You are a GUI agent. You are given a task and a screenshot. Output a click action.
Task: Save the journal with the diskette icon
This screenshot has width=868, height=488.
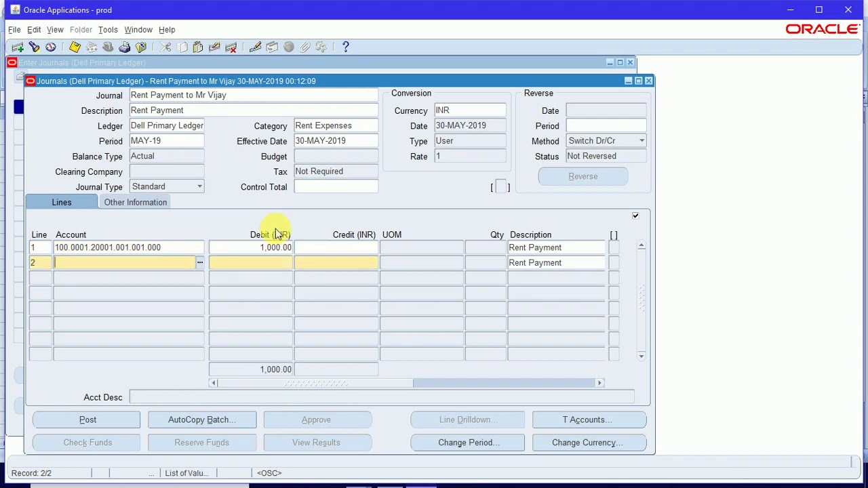pos(75,47)
